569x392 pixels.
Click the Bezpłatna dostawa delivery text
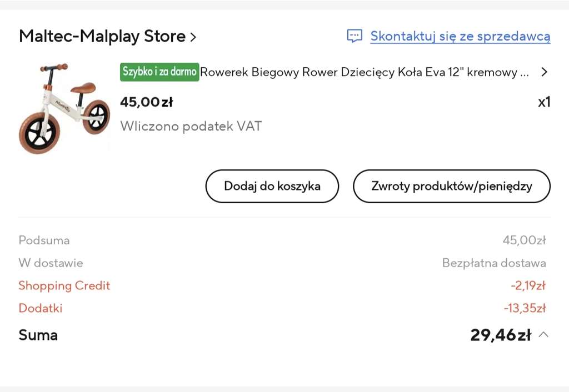click(x=494, y=263)
